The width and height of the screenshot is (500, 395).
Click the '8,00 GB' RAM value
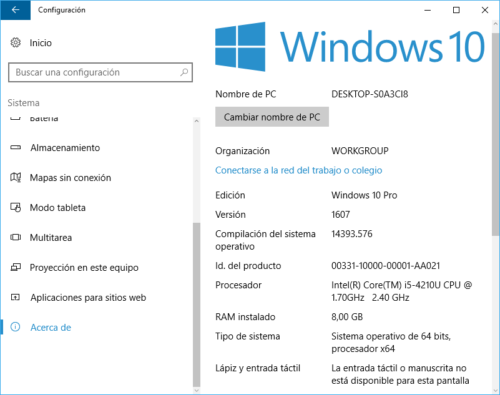coord(347,317)
